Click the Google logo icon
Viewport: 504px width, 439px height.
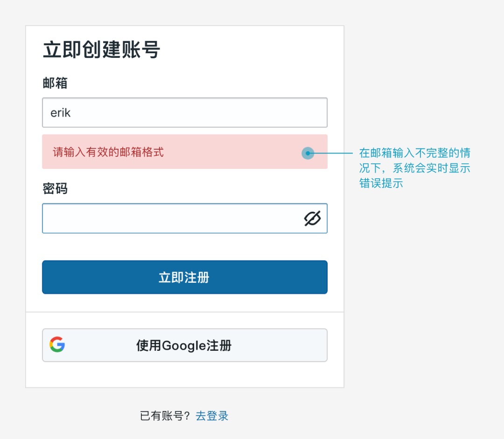57,345
